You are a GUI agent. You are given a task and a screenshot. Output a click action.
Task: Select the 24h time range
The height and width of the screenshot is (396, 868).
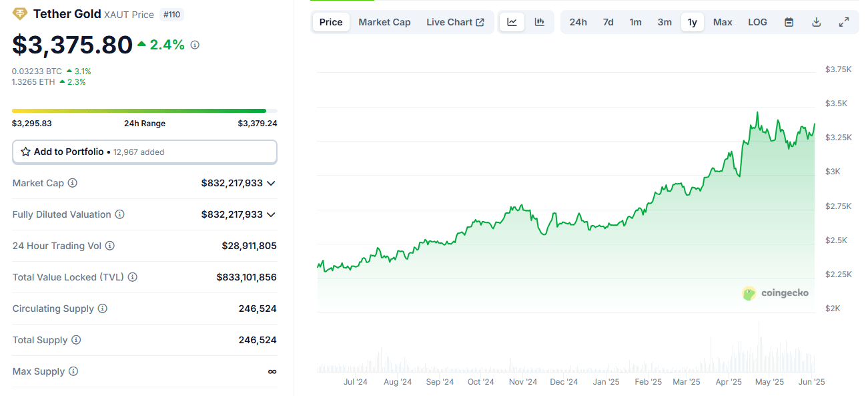point(578,22)
